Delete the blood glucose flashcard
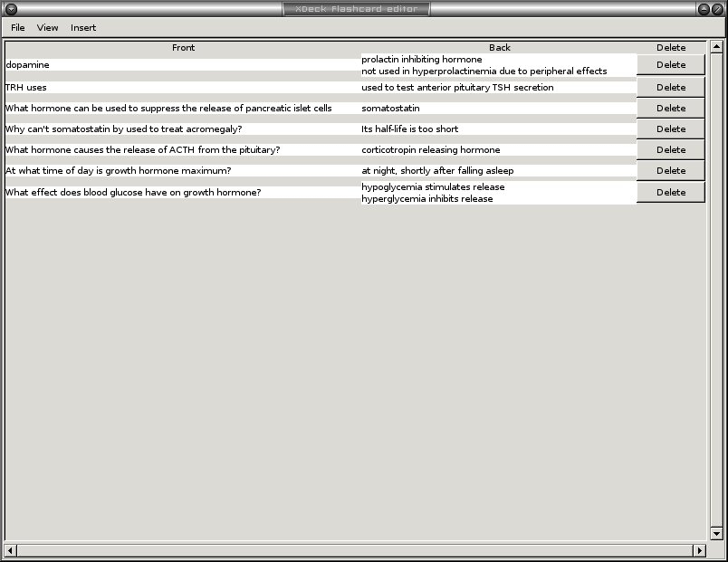Viewport: 728px width, 562px height. point(670,193)
